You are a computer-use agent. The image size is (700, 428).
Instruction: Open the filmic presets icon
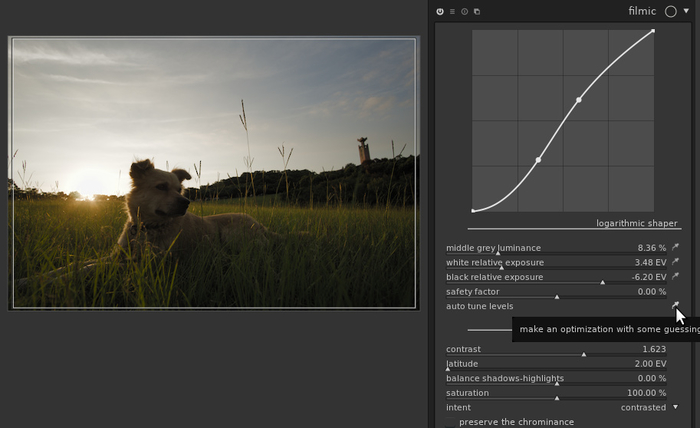[x=476, y=12]
